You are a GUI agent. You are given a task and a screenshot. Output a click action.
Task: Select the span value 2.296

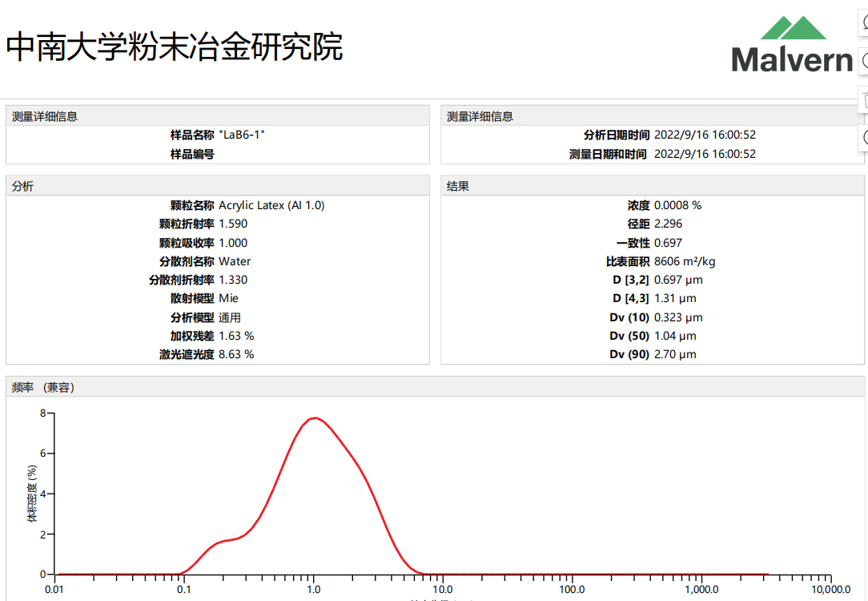tap(668, 224)
